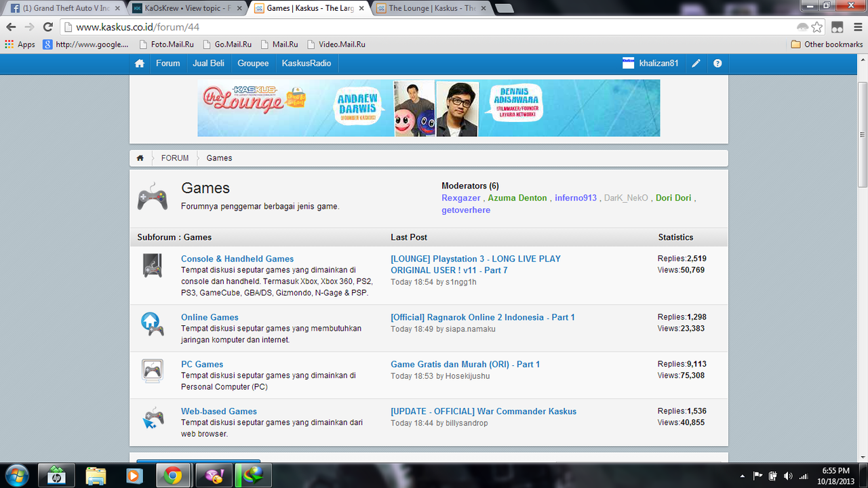Click the Console & Handheld Games icon

coord(152,265)
